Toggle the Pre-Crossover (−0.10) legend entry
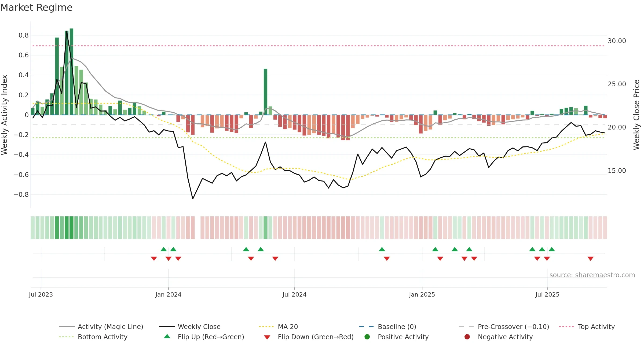 (504, 327)
